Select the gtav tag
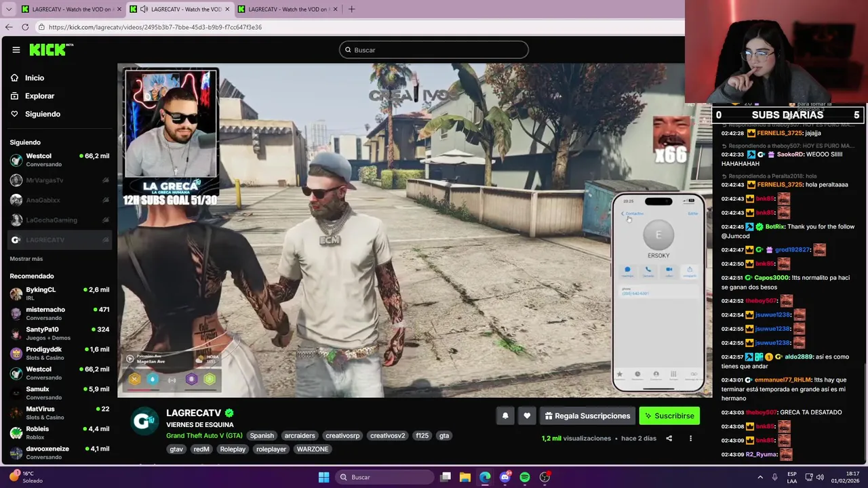 (176, 449)
